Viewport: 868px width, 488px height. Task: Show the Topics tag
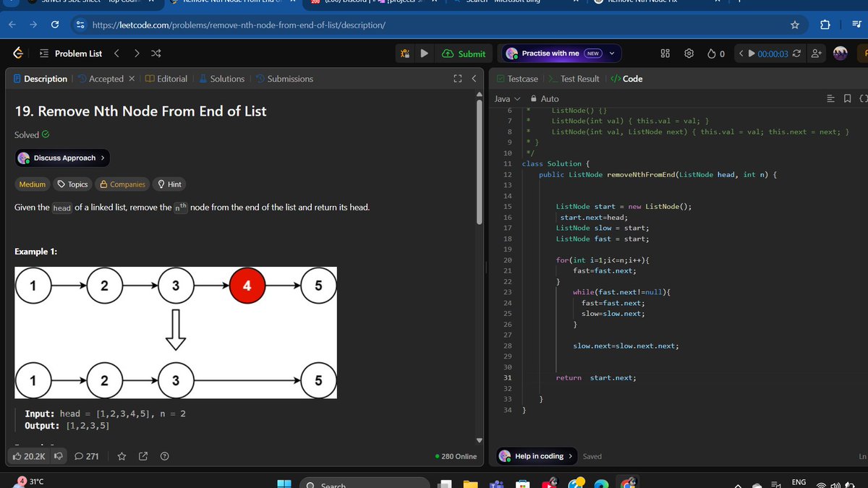coord(72,184)
